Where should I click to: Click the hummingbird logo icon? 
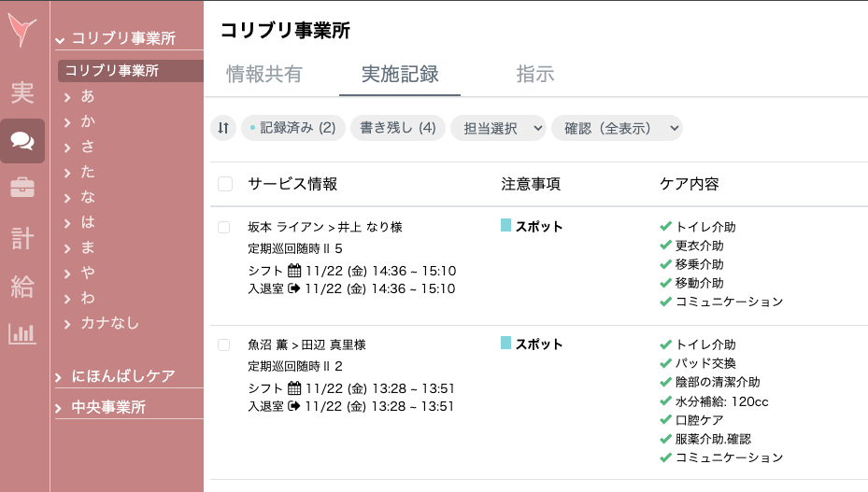(22, 29)
